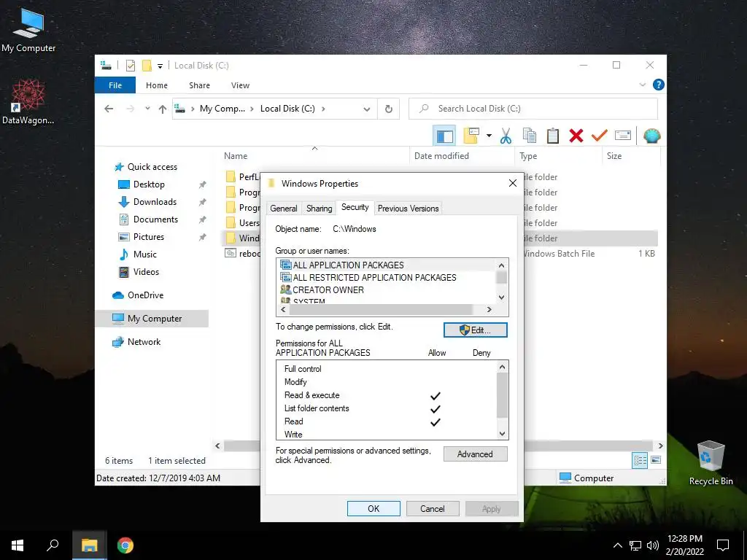Click taskbar search magnifier
Screen dimensions: 747x560
(x=53, y=545)
